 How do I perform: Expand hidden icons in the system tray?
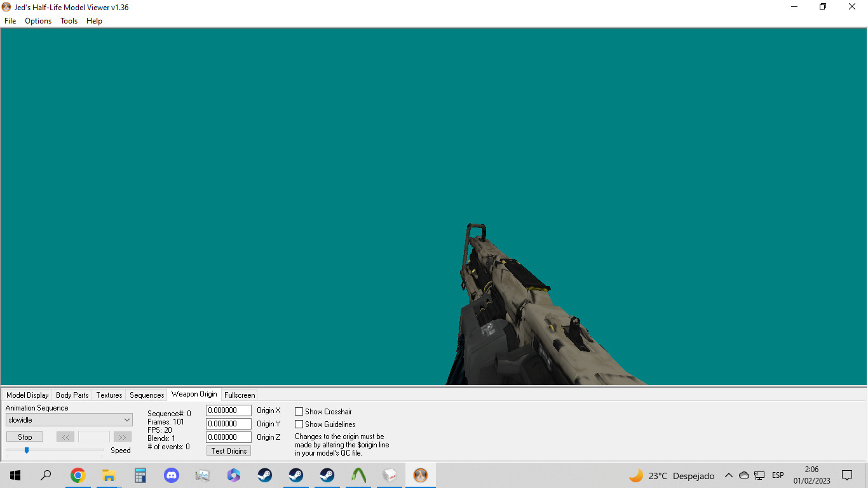[729, 475]
